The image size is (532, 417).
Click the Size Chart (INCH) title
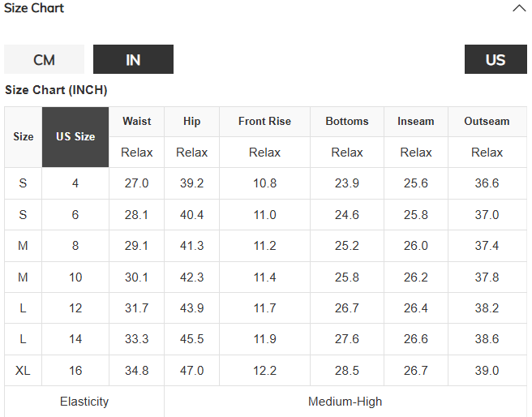click(x=56, y=90)
